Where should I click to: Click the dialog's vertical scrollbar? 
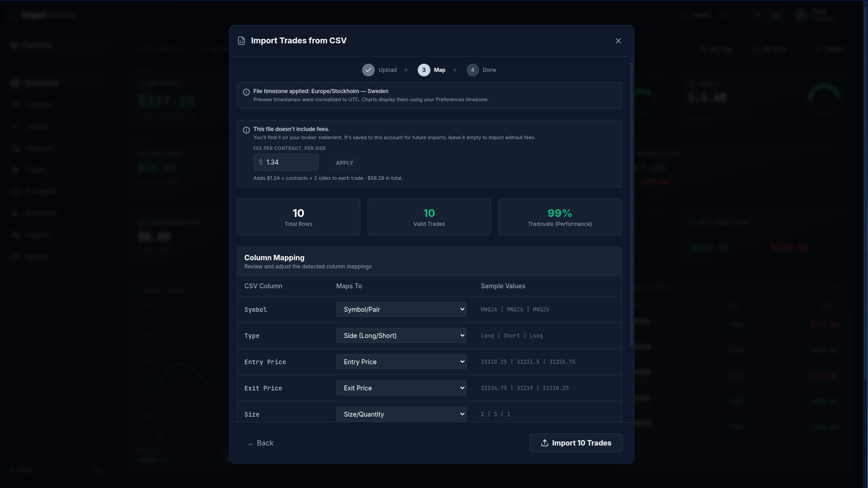pyautogui.click(x=632, y=203)
